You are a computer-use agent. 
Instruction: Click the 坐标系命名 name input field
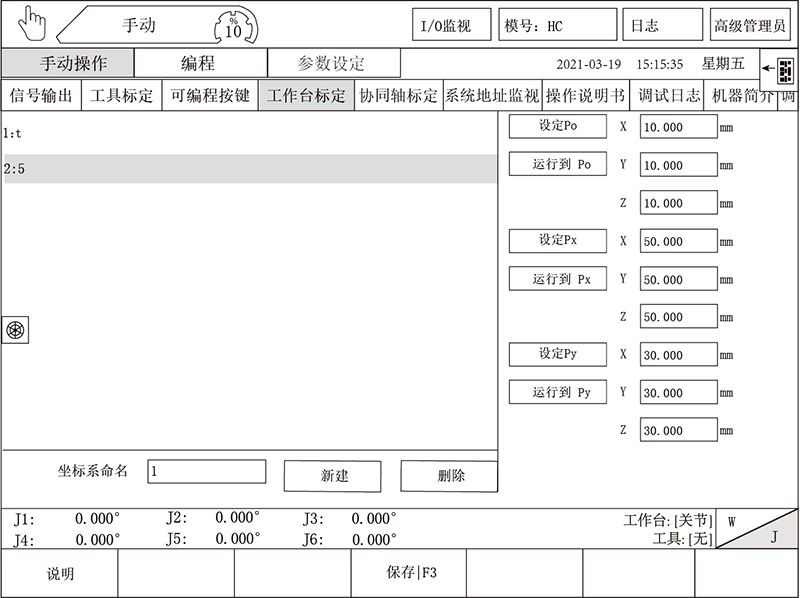(206, 469)
